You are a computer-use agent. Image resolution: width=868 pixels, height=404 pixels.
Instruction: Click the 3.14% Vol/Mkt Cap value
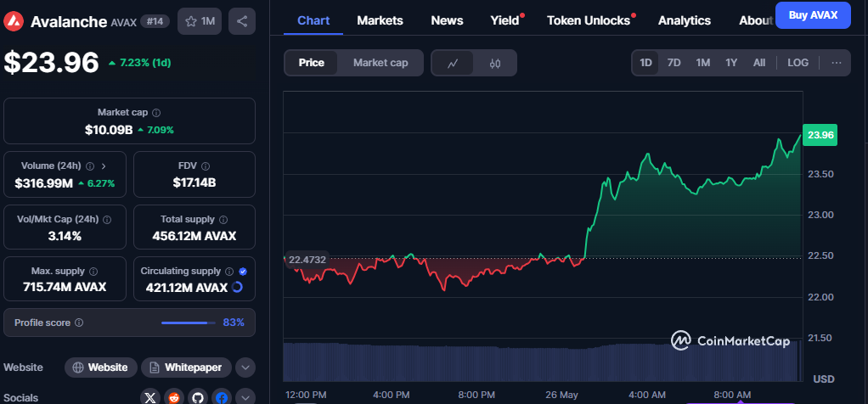coord(65,236)
